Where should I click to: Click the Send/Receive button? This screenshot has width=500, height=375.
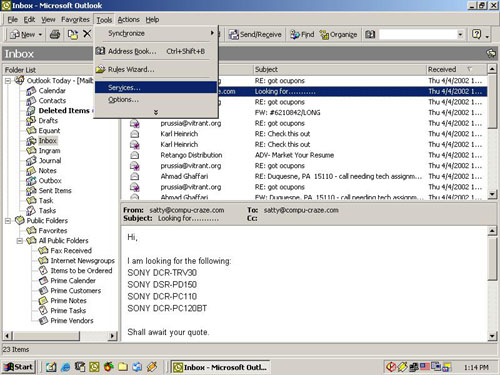pos(255,34)
